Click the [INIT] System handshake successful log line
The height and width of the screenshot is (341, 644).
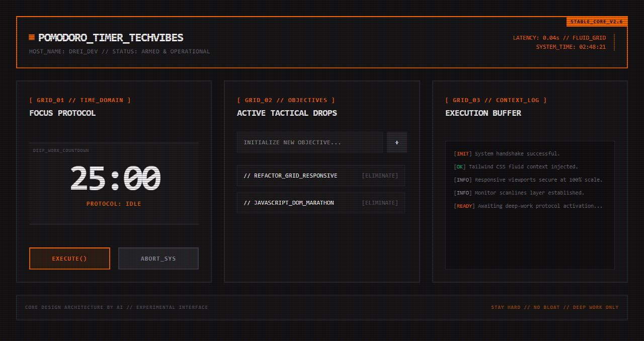[x=507, y=153]
